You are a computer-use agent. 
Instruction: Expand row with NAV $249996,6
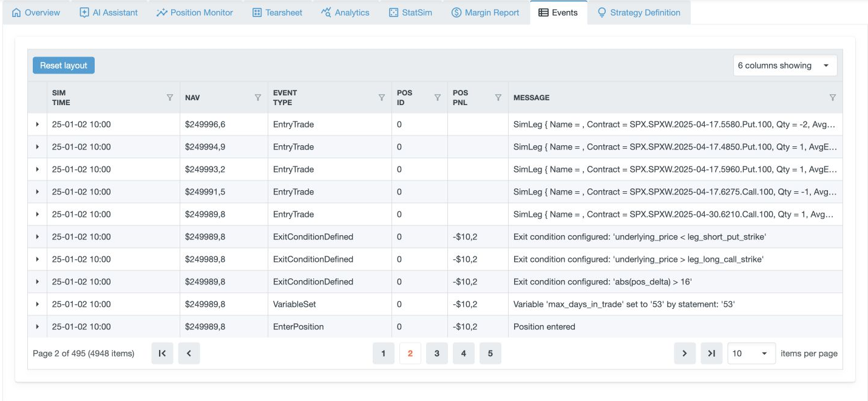coord(38,125)
